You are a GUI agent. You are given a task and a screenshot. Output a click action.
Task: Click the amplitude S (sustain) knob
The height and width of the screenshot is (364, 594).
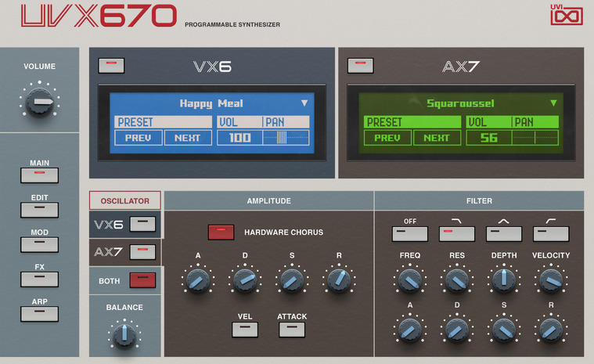(292, 281)
